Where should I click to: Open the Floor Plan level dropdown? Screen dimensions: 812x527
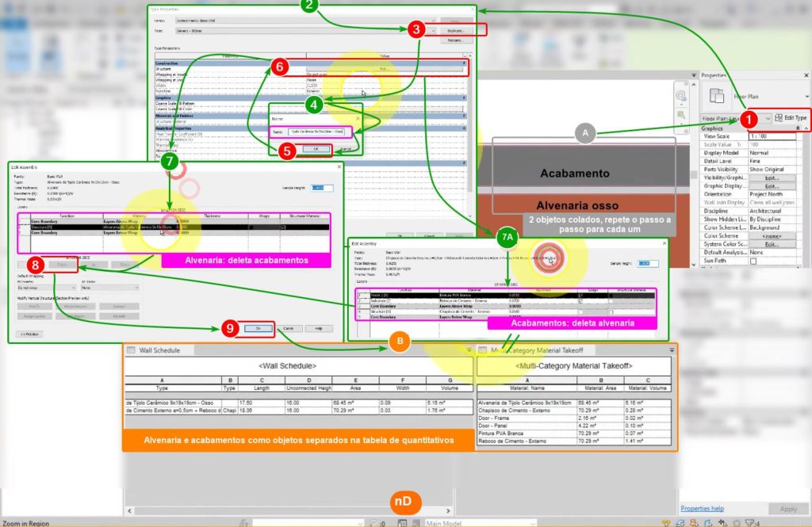[766, 118]
